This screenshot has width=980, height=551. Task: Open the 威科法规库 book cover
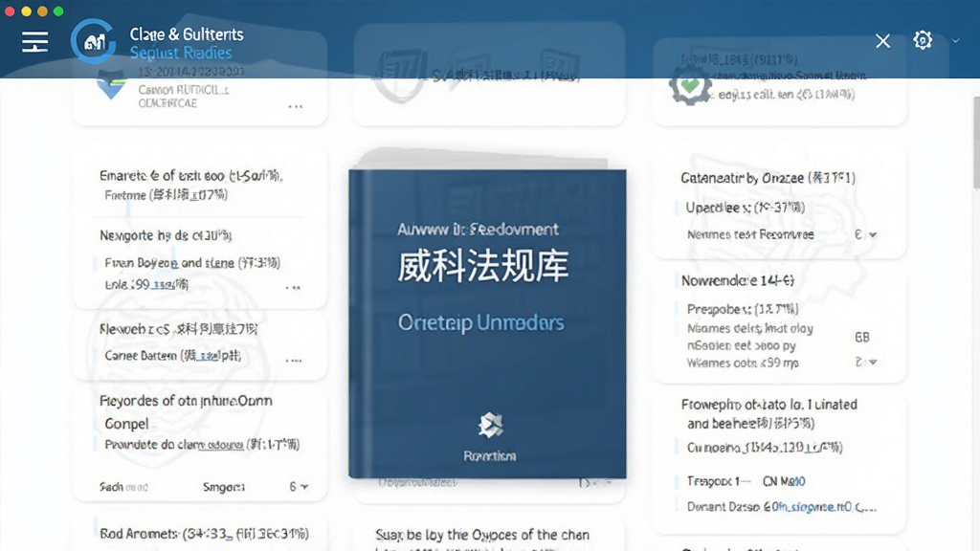tap(487, 323)
